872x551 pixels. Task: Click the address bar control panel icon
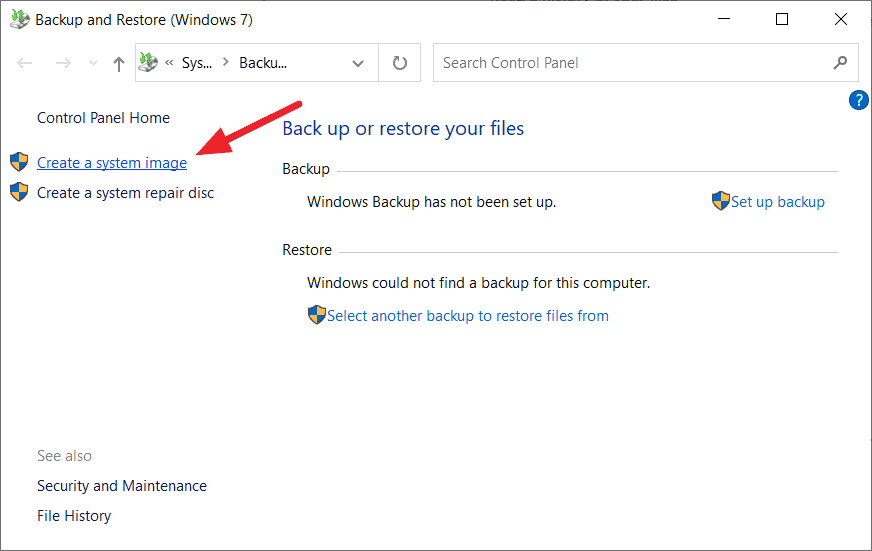tap(148, 62)
